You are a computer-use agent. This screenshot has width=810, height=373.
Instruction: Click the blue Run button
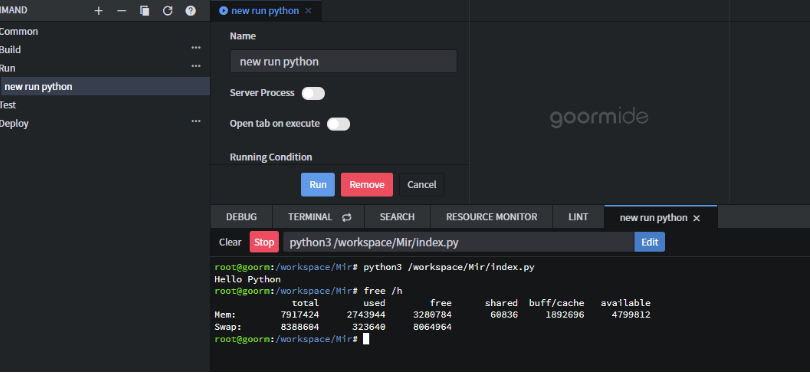pos(318,184)
